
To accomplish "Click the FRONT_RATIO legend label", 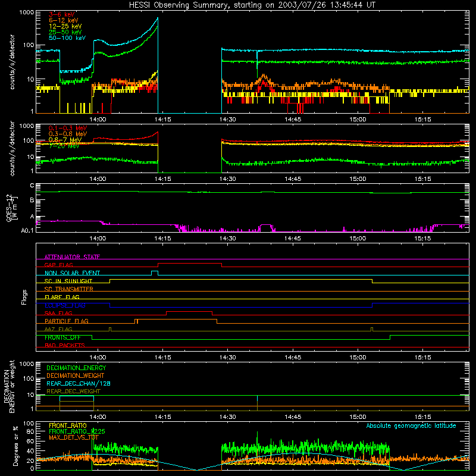I will [68, 425].
